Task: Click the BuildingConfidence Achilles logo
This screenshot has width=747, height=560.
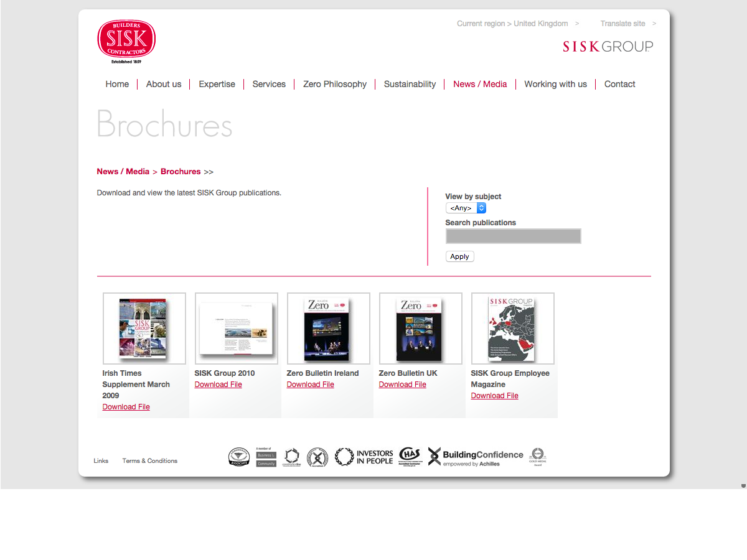Action: (x=476, y=457)
